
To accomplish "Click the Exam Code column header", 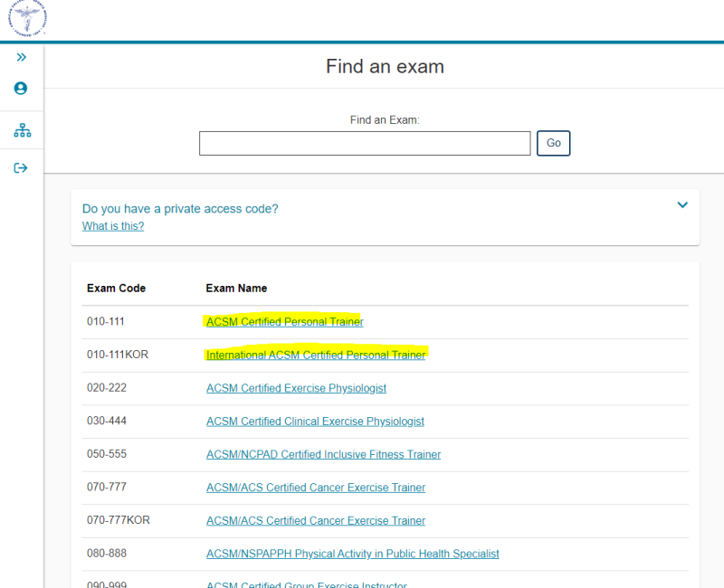I will click(117, 288).
